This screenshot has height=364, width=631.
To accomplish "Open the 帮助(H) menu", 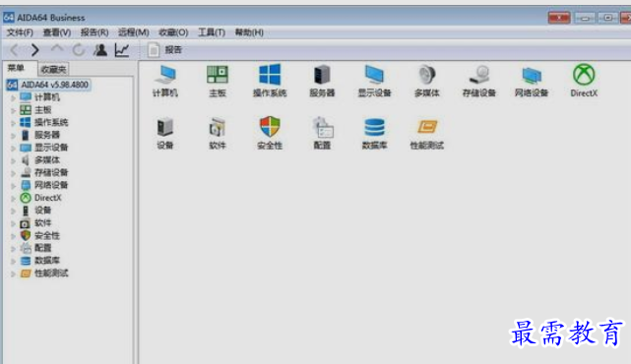I will coord(249,32).
